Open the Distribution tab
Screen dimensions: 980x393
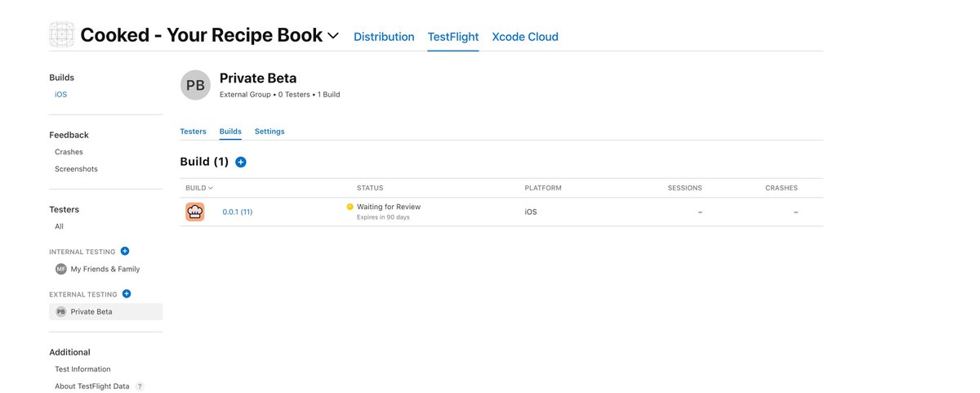point(384,37)
